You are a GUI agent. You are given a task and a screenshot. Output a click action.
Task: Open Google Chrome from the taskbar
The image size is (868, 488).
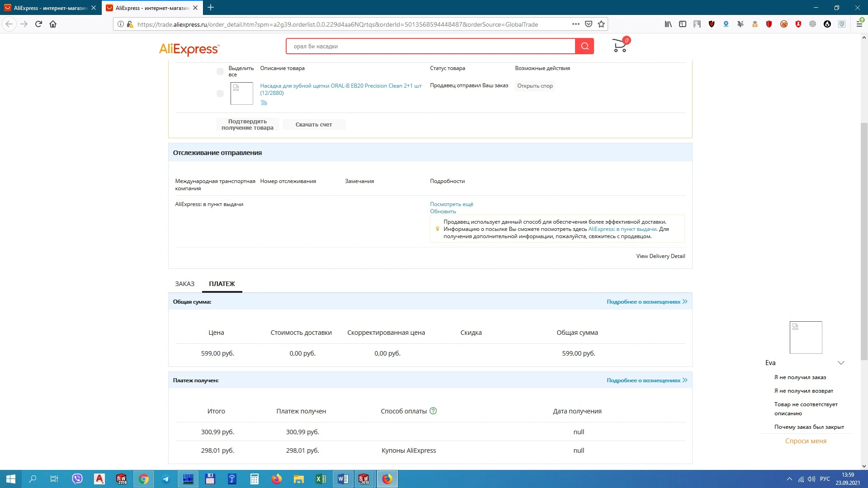click(x=144, y=479)
